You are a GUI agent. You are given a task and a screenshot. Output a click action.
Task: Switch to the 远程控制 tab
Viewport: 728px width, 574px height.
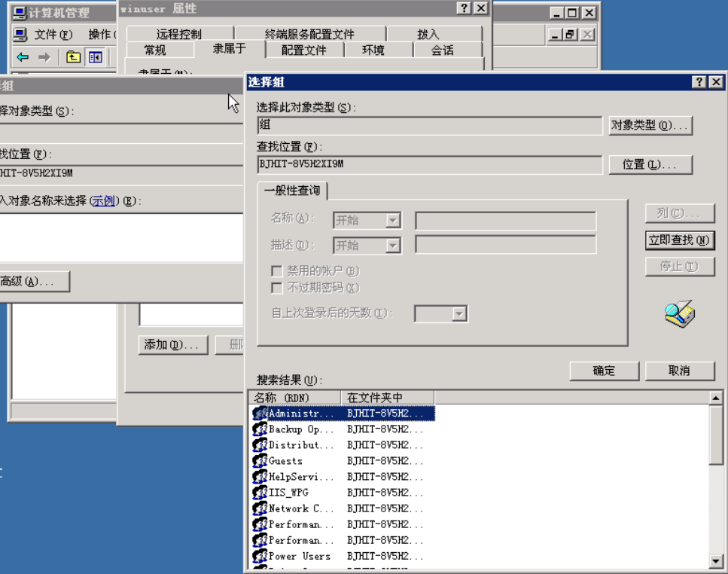pyautogui.click(x=179, y=34)
